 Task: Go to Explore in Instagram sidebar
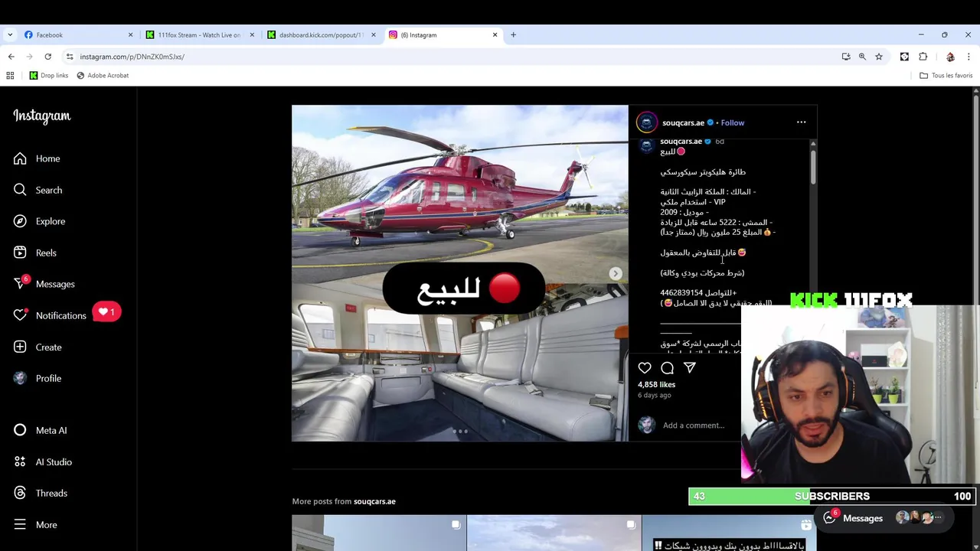point(39,221)
